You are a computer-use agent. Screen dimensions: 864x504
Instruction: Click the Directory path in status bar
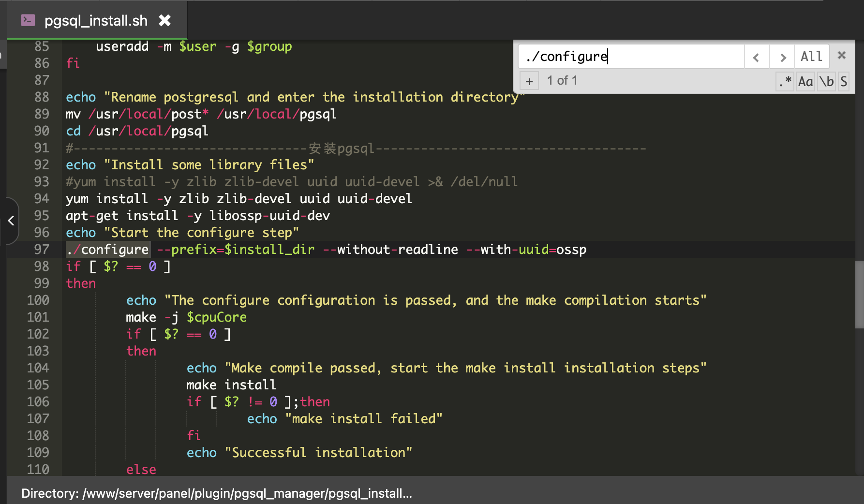[x=217, y=493]
